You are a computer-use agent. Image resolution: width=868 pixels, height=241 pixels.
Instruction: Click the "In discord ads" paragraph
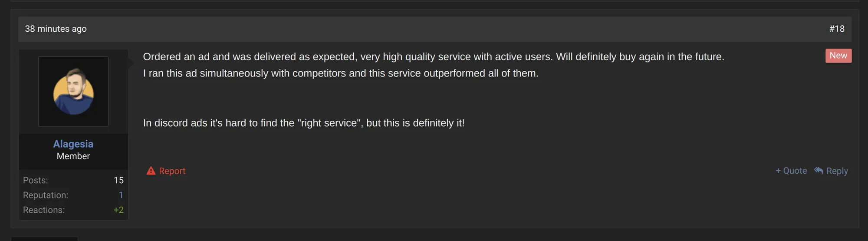pyautogui.click(x=303, y=123)
